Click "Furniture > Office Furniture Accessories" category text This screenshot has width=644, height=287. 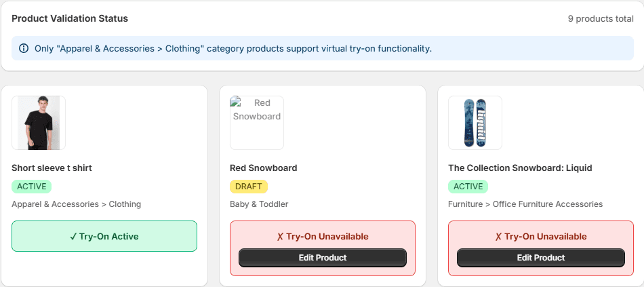tap(525, 204)
